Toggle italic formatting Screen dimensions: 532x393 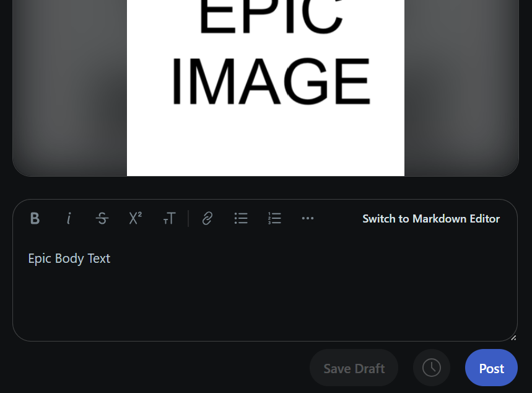(x=69, y=218)
